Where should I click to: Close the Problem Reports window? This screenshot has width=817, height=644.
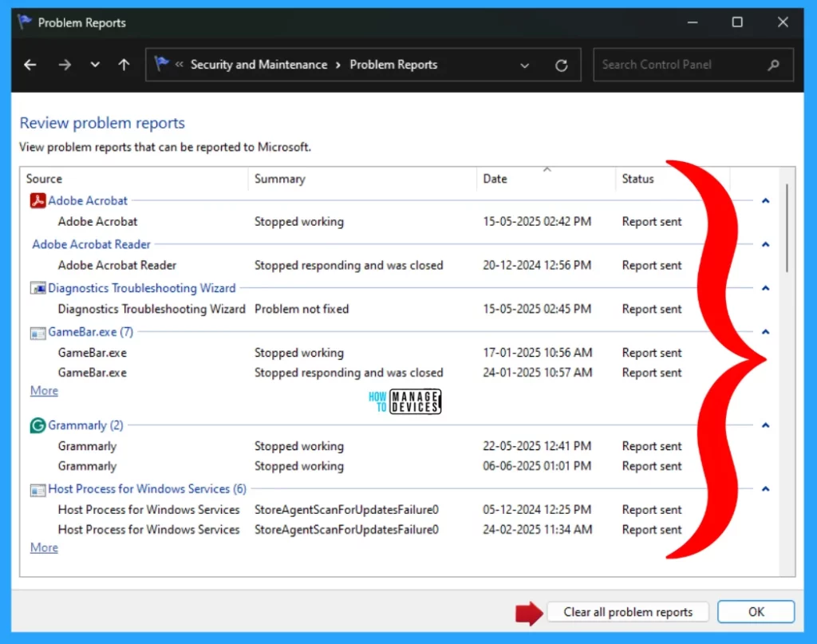pyautogui.click(x=783, y=22)
